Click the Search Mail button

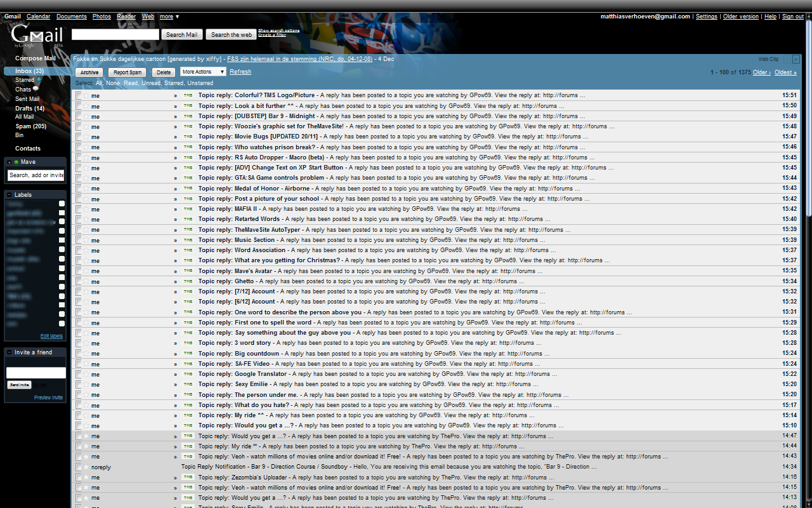click(x=182, y=35)
